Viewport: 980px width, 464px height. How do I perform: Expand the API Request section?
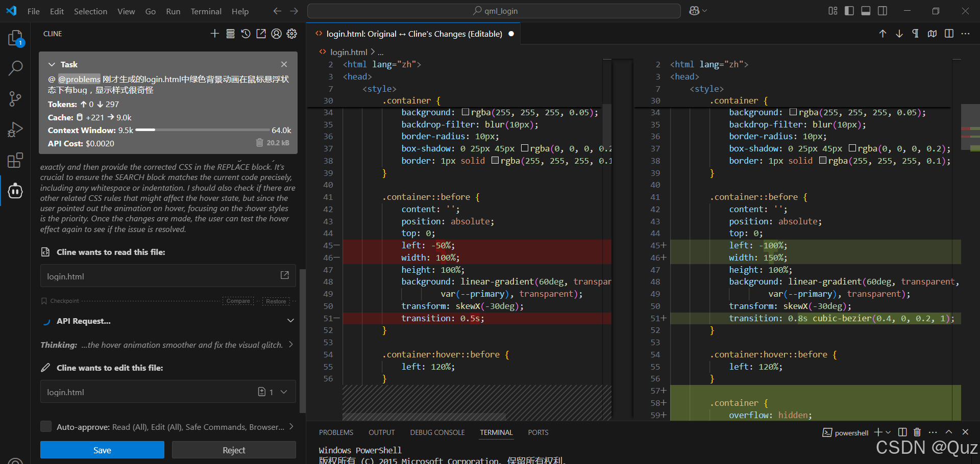point(290,321)
